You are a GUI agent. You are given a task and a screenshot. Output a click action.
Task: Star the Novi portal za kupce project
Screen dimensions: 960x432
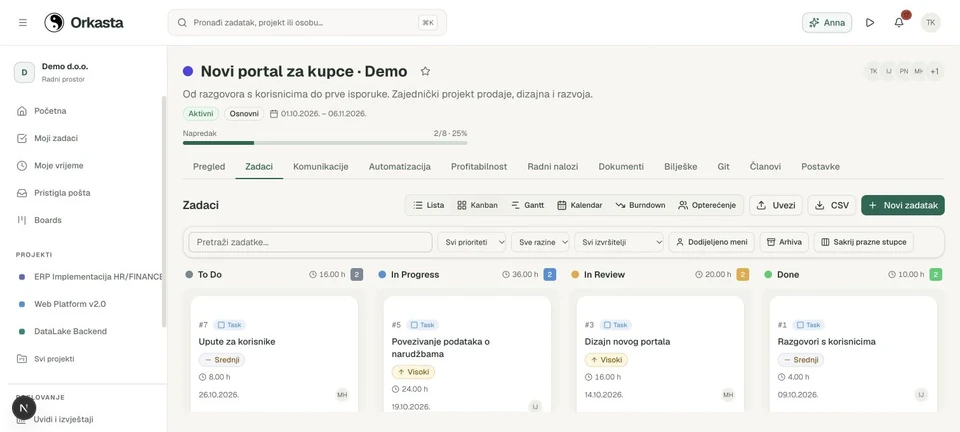426,72
